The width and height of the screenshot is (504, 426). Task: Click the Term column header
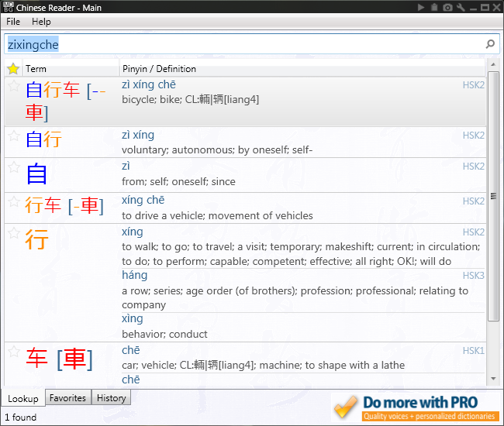point(71,69)
